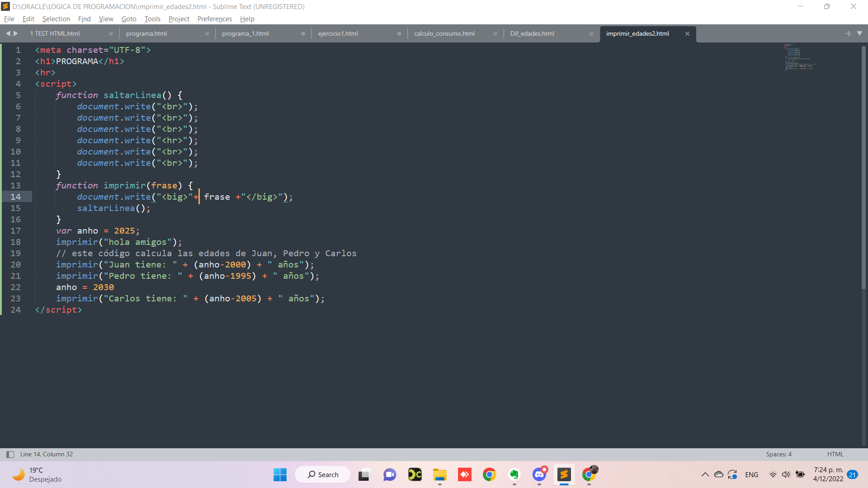Open the Selection menu

56,19
